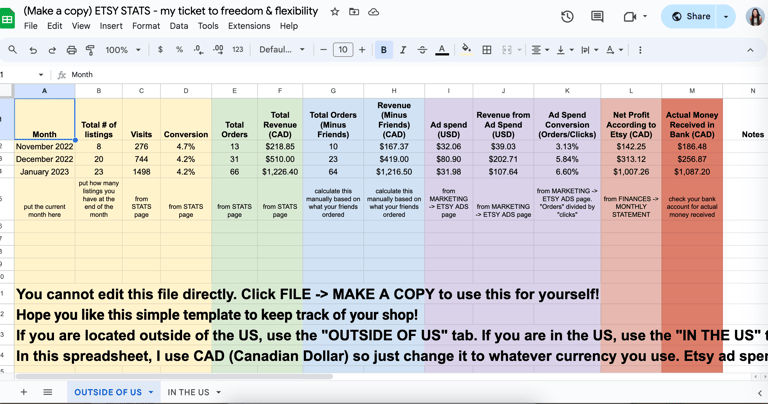Viewport: 768px width, 404px height.
Task: Redo the last action
Action: [x=52, y=50]
